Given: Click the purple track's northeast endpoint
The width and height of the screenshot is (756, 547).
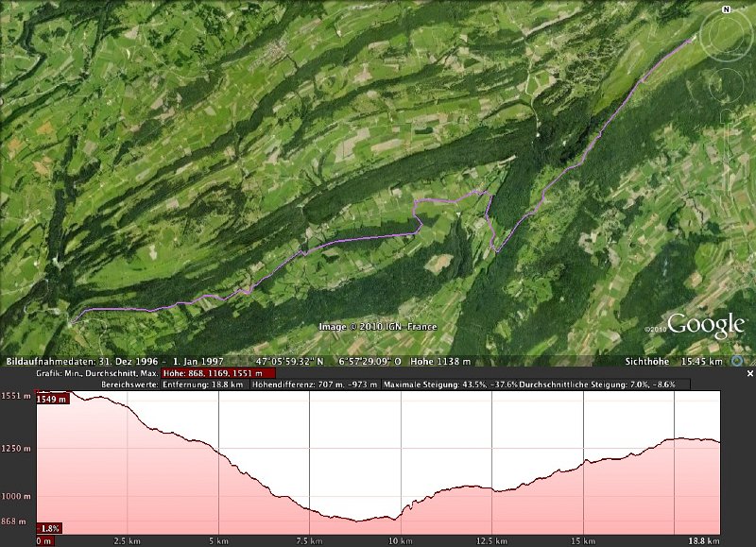Looking at the screenshot, I should (695, 39).
